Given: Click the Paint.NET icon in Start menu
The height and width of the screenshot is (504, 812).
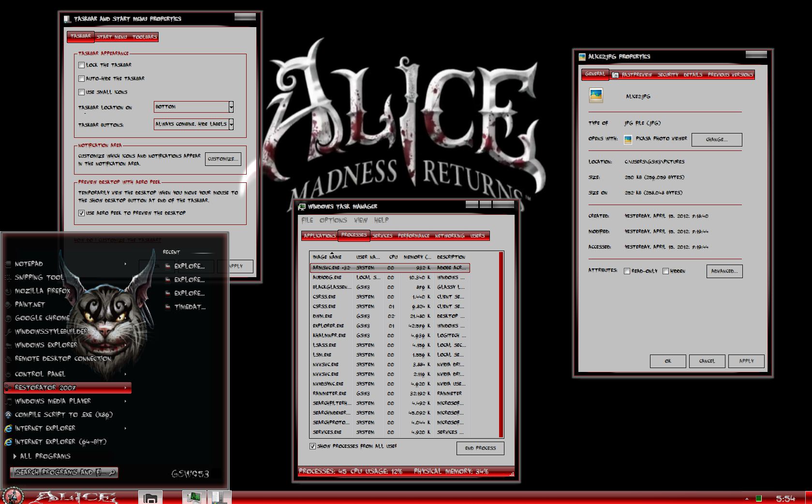Looking at the screenshot, I should (x=8, y=305).
